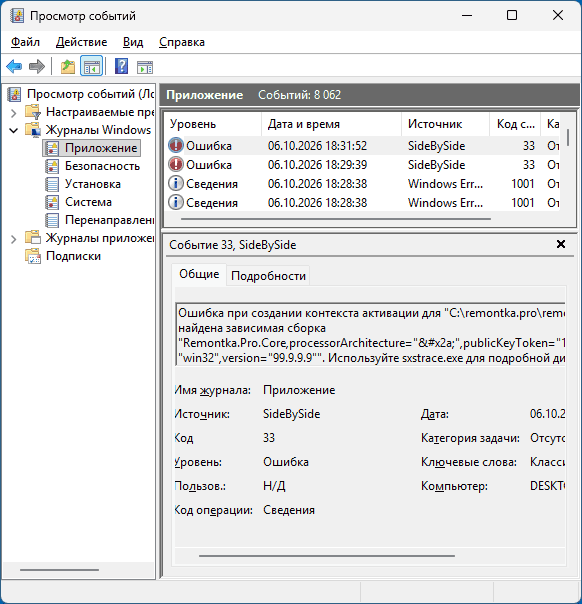Click the Событие 33, SideBySide pane title
The image size is (582, 604).
click(233, 245)
